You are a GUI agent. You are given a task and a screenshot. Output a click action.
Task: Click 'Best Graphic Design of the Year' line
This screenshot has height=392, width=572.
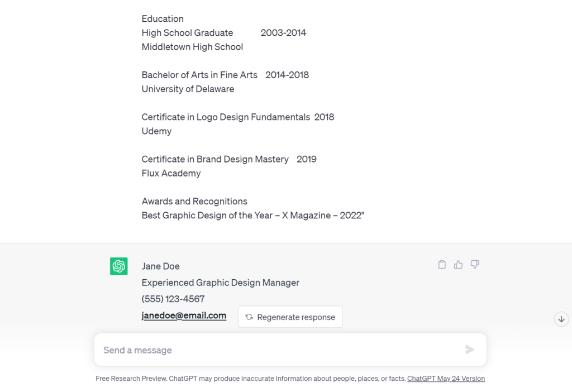pyautogui.click(x=253, y=216)
